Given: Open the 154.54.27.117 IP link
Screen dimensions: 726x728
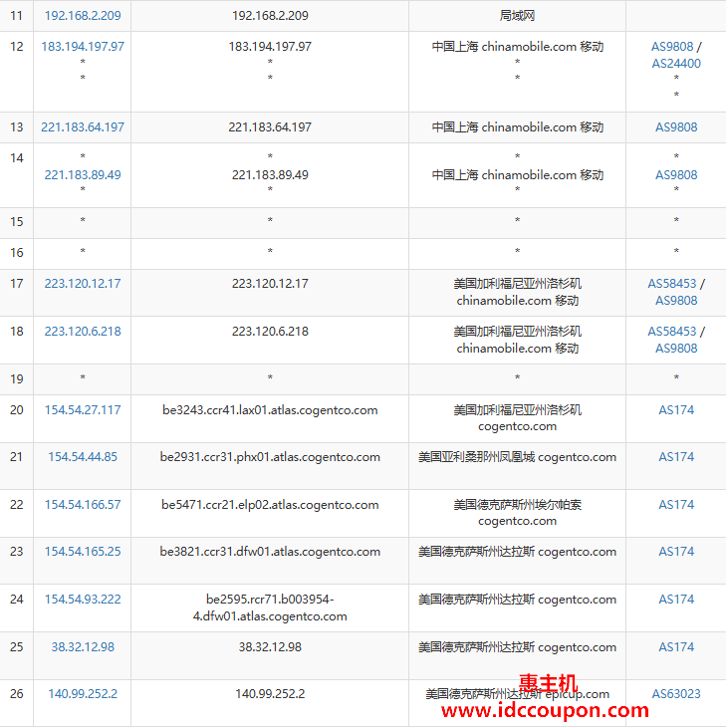Looking at the screenshot, I should pos(83,410).
